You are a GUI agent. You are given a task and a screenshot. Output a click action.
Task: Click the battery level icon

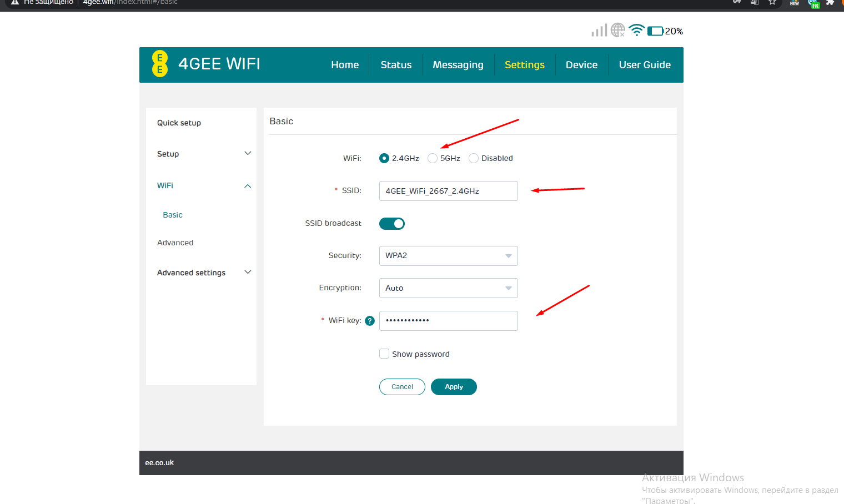tap(655, 31)
